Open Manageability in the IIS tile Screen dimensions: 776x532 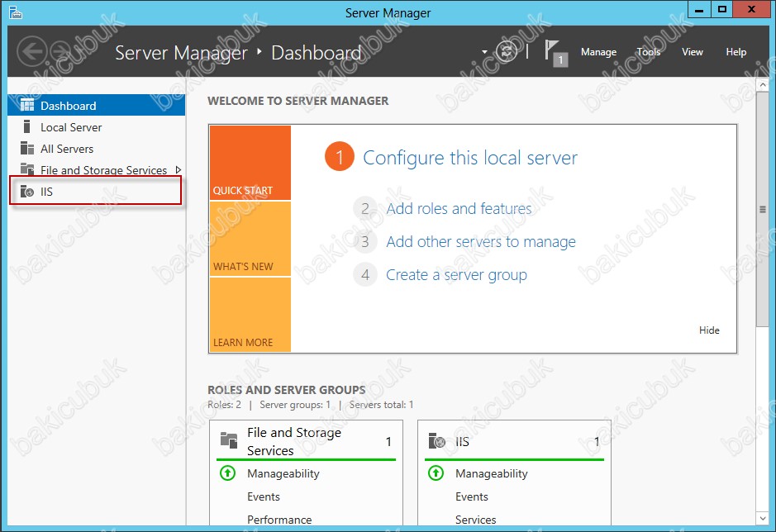pyautogui.click(x=492, y=473)
